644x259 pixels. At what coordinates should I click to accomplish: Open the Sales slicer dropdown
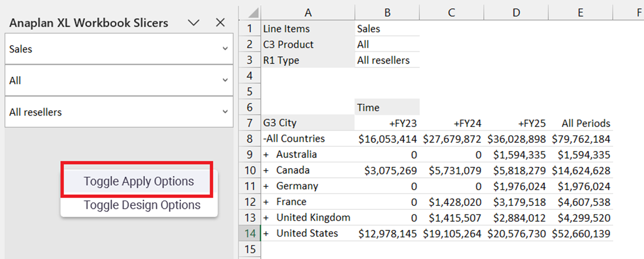(224, 49)
